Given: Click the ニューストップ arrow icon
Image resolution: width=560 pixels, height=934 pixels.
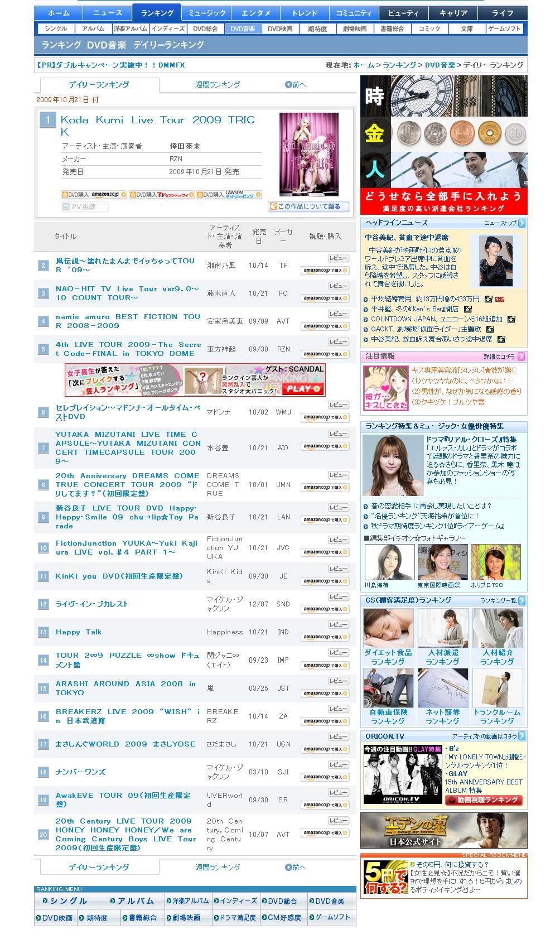Looking at the screenshot, I should click(522, 223).
